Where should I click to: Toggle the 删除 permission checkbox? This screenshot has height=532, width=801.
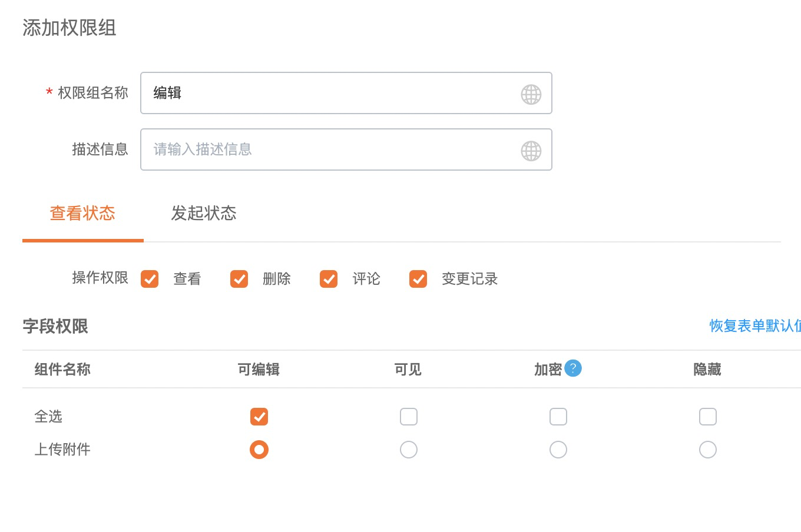coord(239,279)
